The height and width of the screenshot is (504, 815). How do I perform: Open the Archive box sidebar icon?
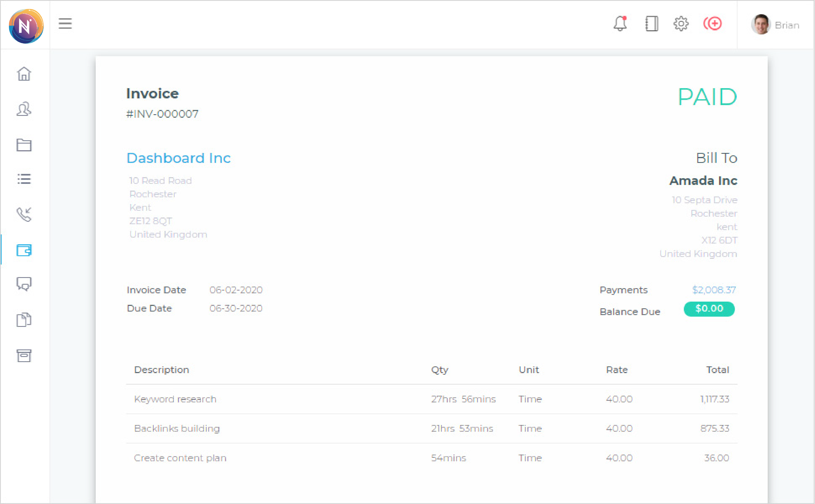point(24,356)
